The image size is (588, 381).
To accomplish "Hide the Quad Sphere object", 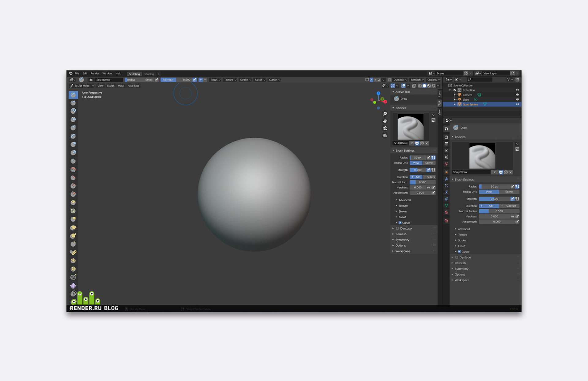I will pos(517,104).
